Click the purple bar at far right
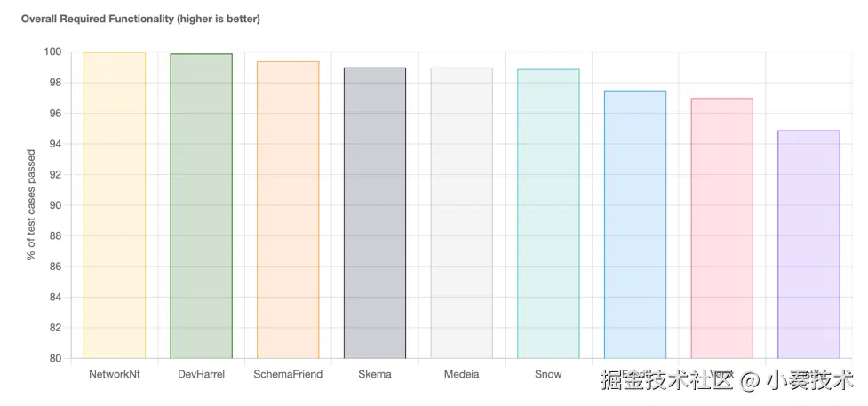 pyautogui.click(x=808, y=244)
